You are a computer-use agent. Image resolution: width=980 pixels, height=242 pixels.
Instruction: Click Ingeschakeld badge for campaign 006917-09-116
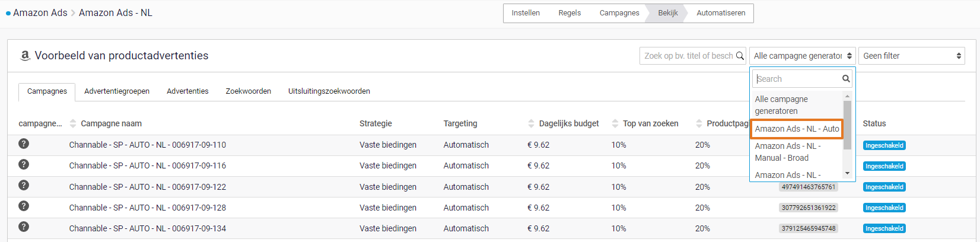pyautogui.click(x=884, y=166)
